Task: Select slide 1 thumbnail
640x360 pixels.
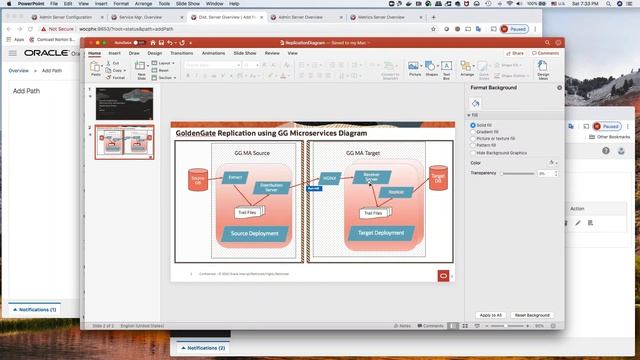Action: pos(124,104)
